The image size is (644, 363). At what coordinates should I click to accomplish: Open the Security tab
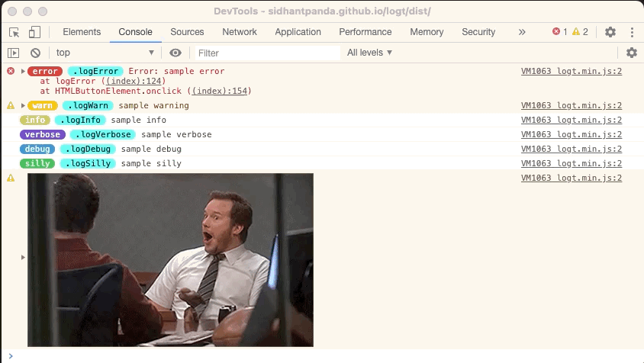[x=478, y=32]
